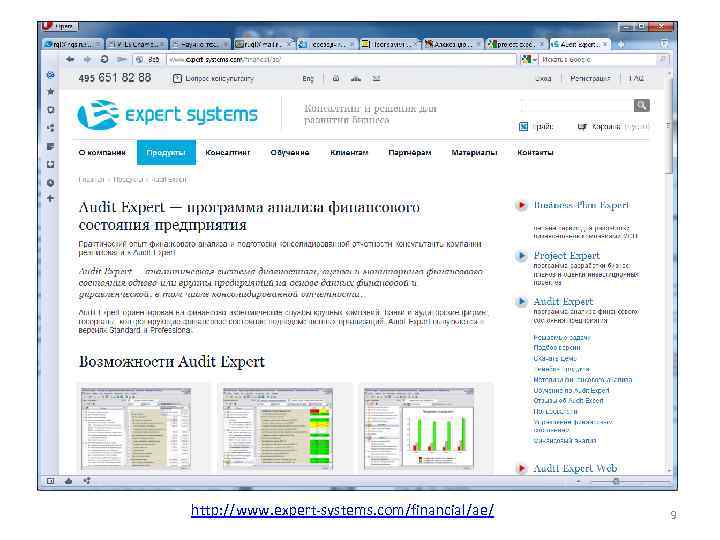Click the 'Business Plan Expert' sidebar link
This screenshot has height=540, width=720.
(x=581, y=205)
